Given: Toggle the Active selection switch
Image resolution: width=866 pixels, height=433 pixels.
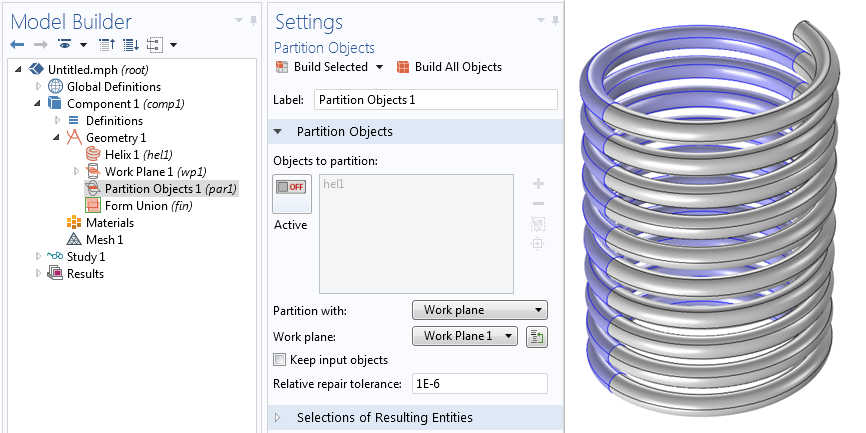Looking at the screenshot, I should coord(292,194).
